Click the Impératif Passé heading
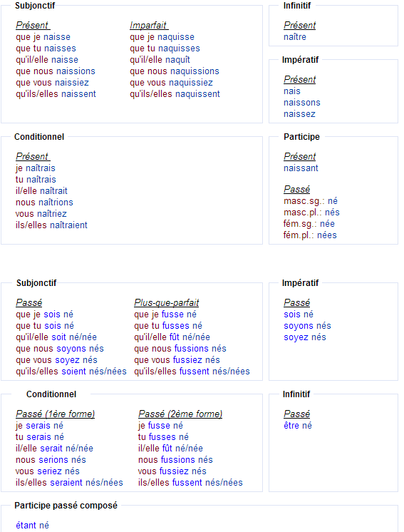The width and height of the screenshot is (404, 532). (x=297, y=302)
